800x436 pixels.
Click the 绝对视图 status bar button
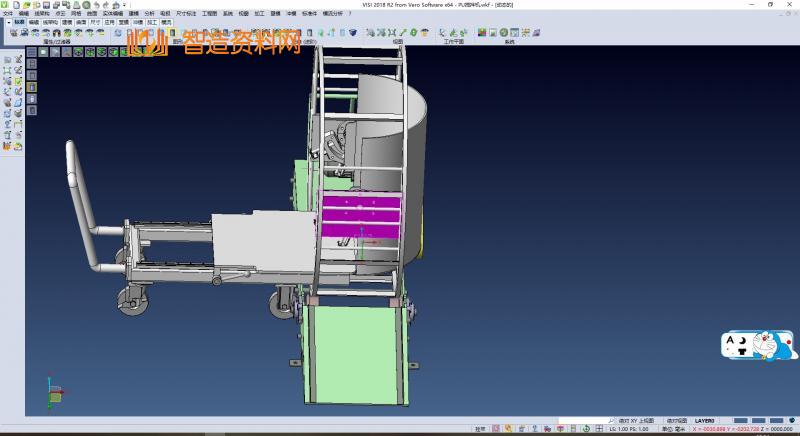[x=678, y=421]
